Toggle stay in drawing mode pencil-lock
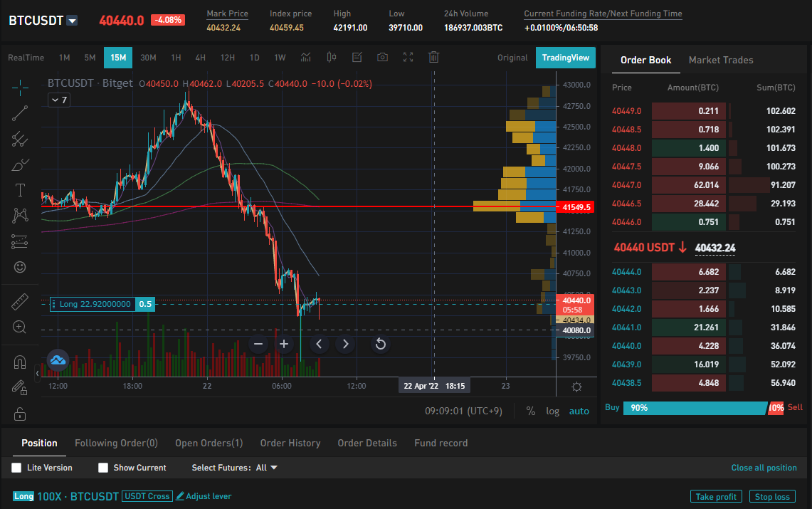This screenshot has height=509, width=812. click(20, 387)
